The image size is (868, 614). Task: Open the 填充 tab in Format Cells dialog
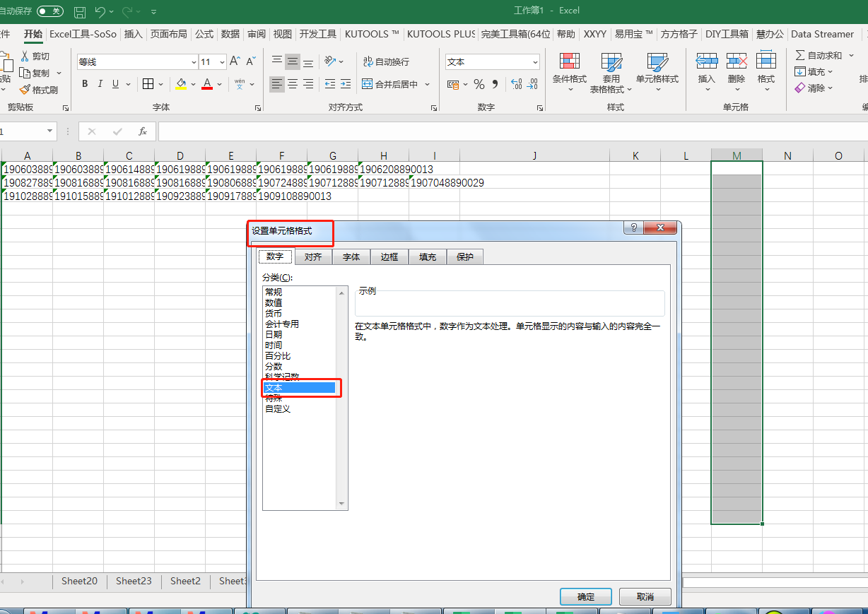coord(428,257)
